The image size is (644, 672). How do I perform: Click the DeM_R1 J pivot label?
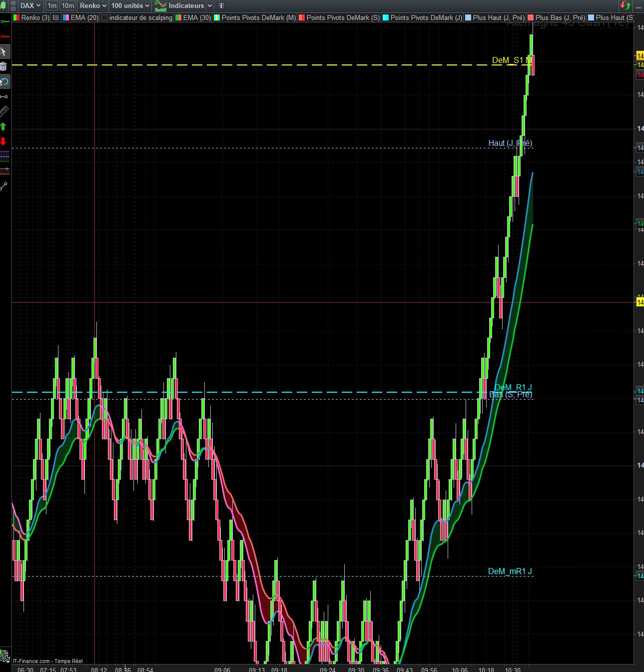point(513,388)
